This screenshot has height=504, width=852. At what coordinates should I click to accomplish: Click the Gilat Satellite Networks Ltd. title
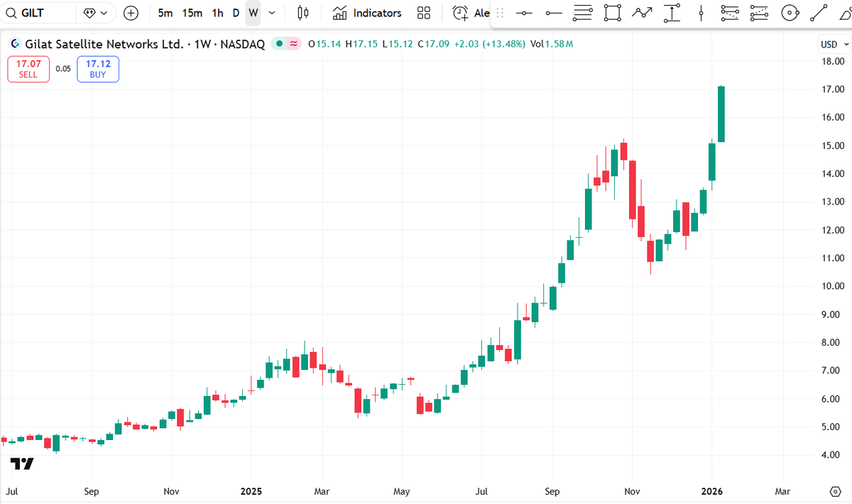[x=105, y=44]
